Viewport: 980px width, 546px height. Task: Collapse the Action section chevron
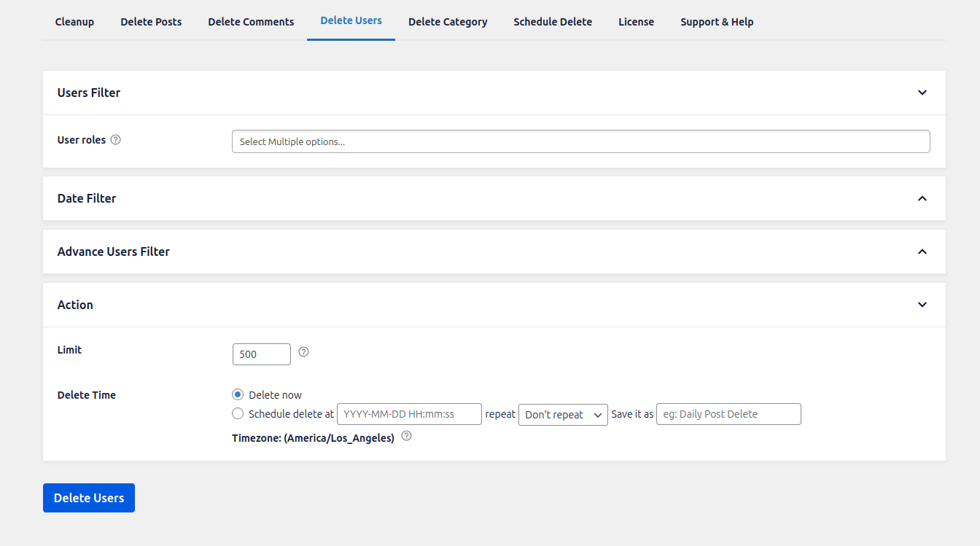(x=922, y=305)
